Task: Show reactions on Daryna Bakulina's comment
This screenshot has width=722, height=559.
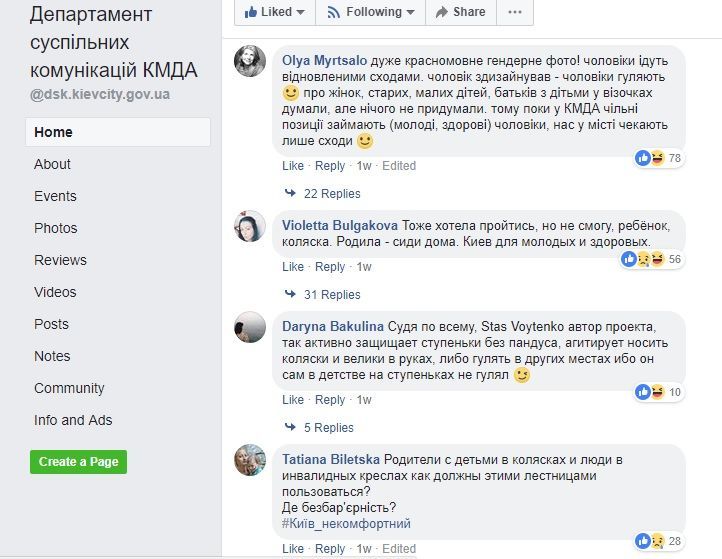Action: click(658, 392)
